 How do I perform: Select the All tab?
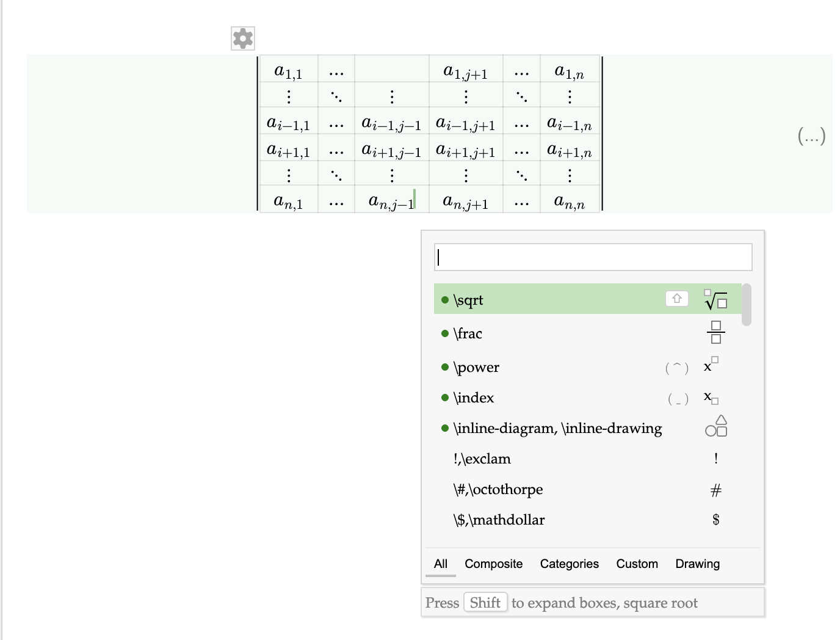[x=441, y=564]
